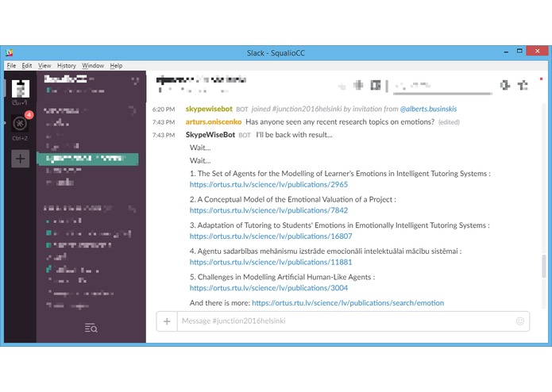The image size is (552, 392).
Task: Toggle the channel panel icon in header
Action: click(x=376, y=85)
